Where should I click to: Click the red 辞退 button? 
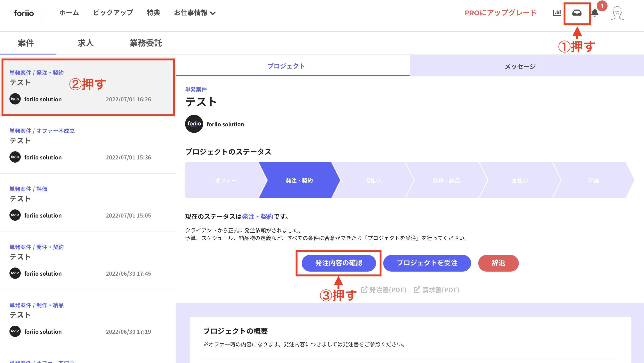(x=498, y=263)
